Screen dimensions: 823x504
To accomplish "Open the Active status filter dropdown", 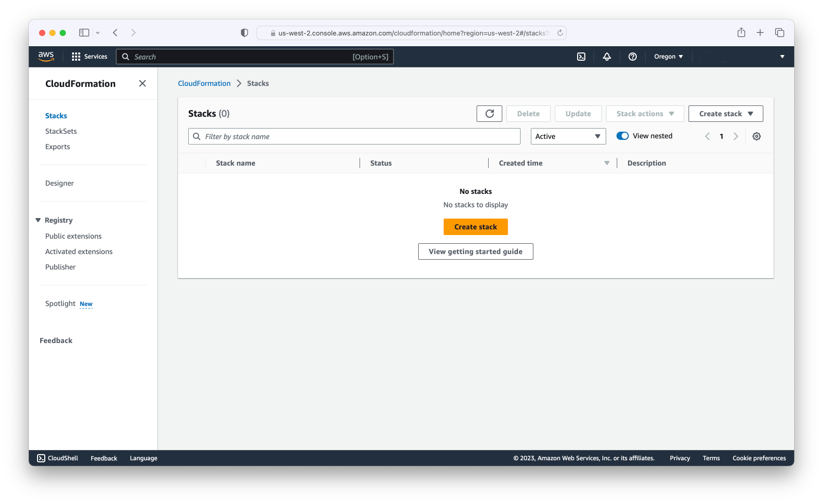I will [568, 136].
